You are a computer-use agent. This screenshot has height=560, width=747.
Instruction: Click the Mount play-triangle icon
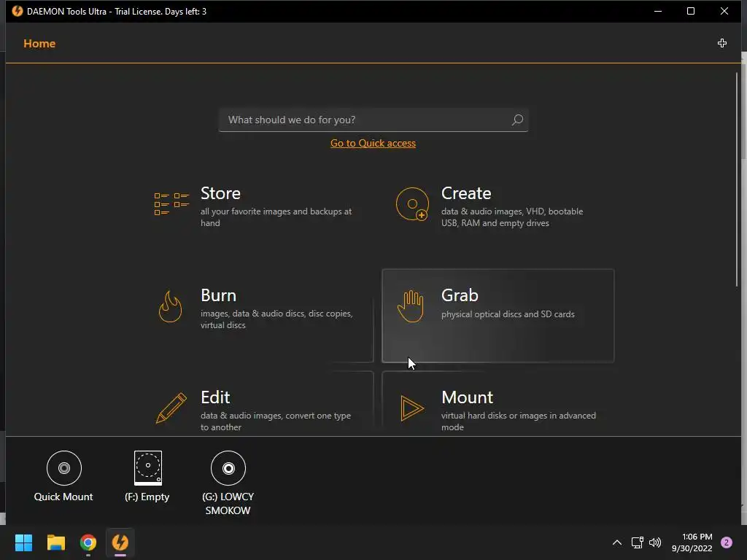click(x=412, y=408)
